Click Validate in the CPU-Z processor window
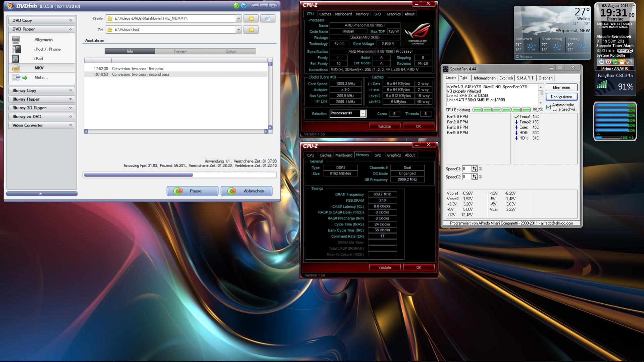 point(384,126)
